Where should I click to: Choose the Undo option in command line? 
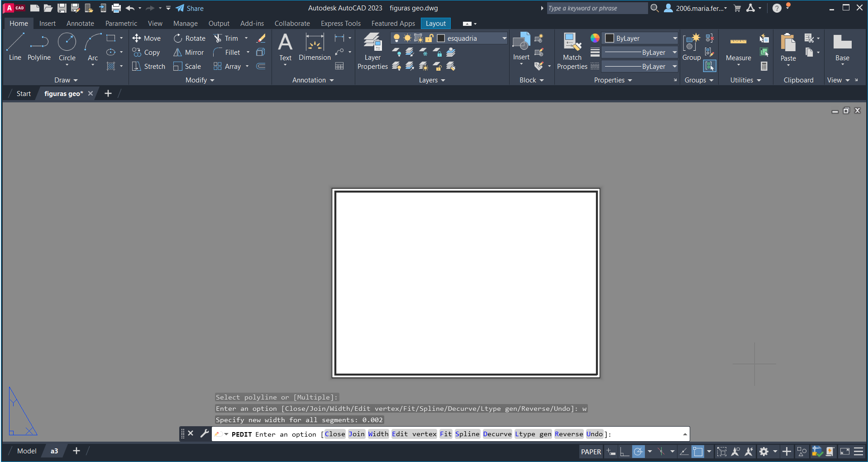(x=595, y=434)
